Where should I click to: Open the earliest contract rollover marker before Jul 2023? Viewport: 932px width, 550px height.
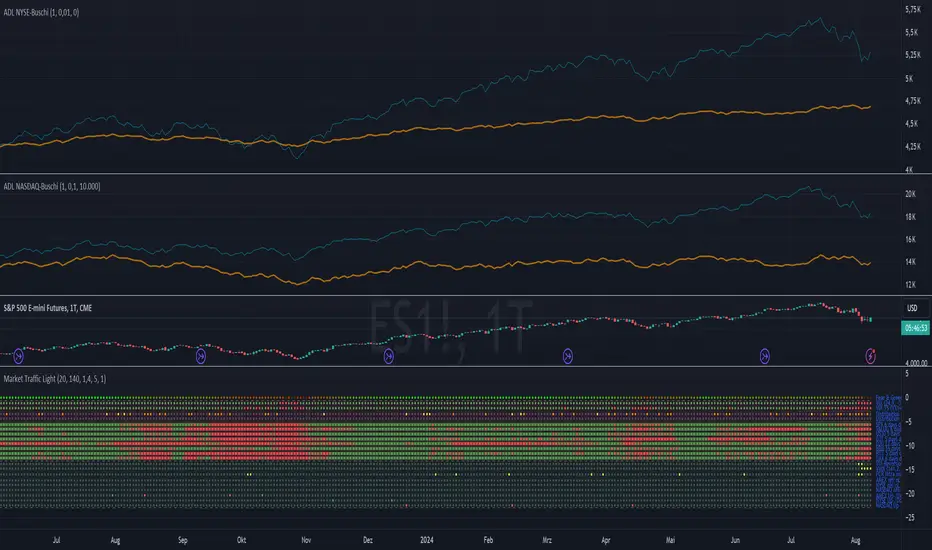coord(18,356)
